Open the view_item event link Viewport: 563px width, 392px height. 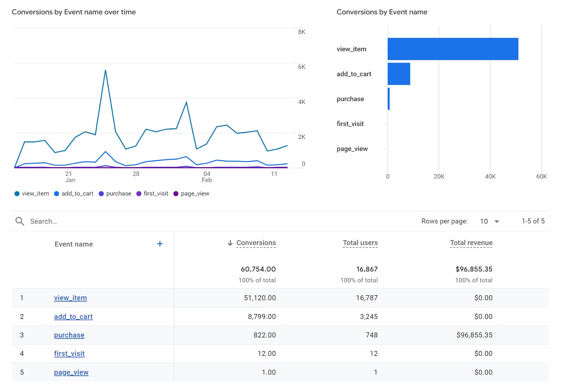click(x=70, y=298)
